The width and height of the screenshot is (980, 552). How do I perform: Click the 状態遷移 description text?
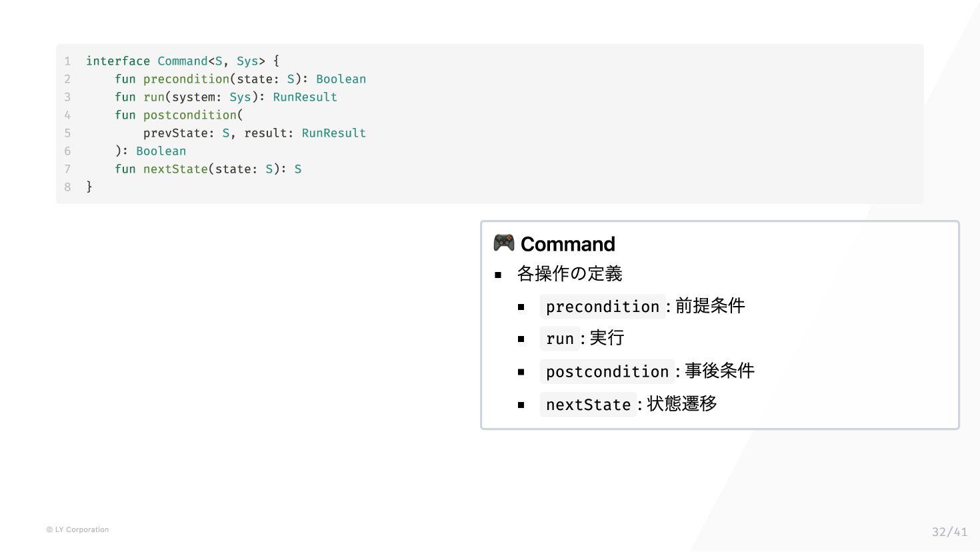682,404
